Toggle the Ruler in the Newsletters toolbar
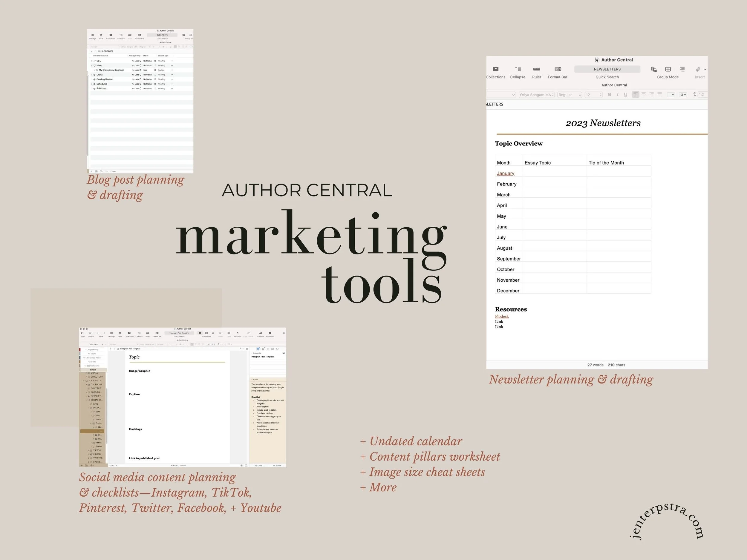This screenshot has width=747, height=560. pos(537,69)
